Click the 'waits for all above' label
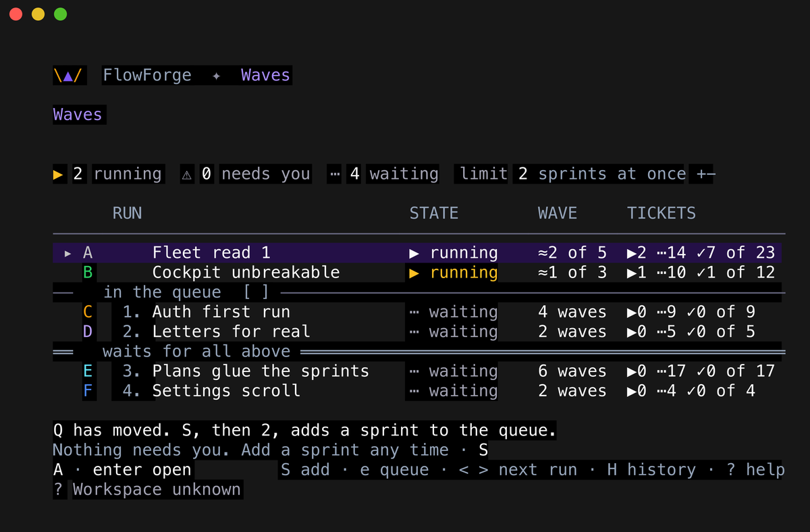 click(196, 351)
